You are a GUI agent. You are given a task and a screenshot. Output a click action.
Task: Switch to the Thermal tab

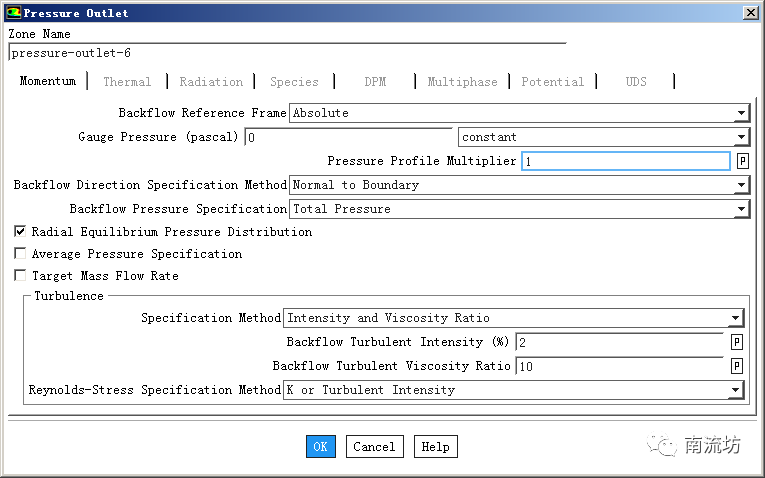[x=127, y=82]
